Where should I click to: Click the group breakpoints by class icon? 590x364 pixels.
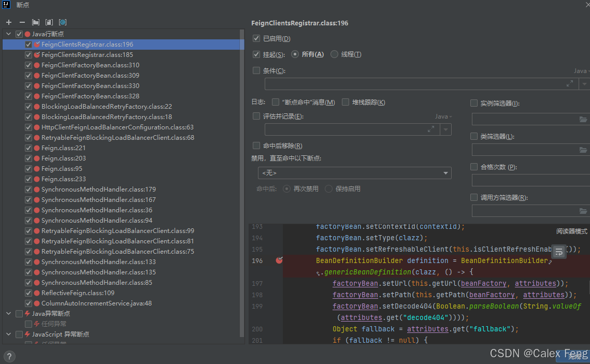pyautogui.click(x=63, y=22)
